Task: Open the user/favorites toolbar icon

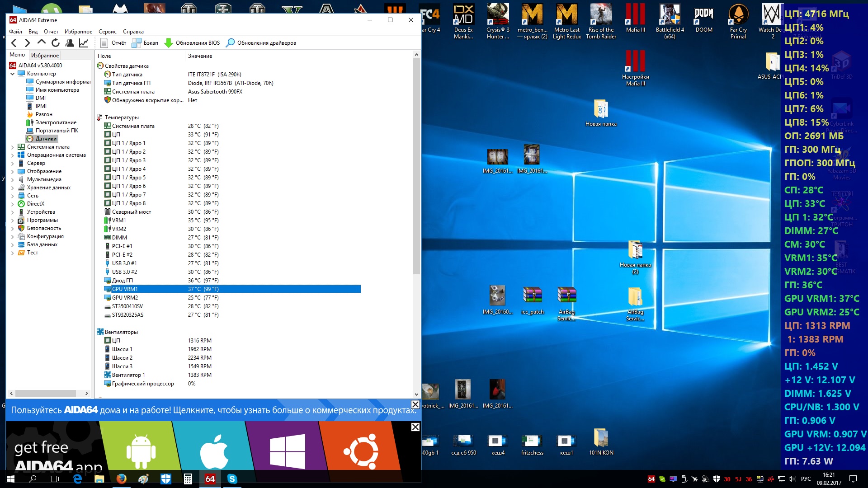Action: (x=70, y=43)
